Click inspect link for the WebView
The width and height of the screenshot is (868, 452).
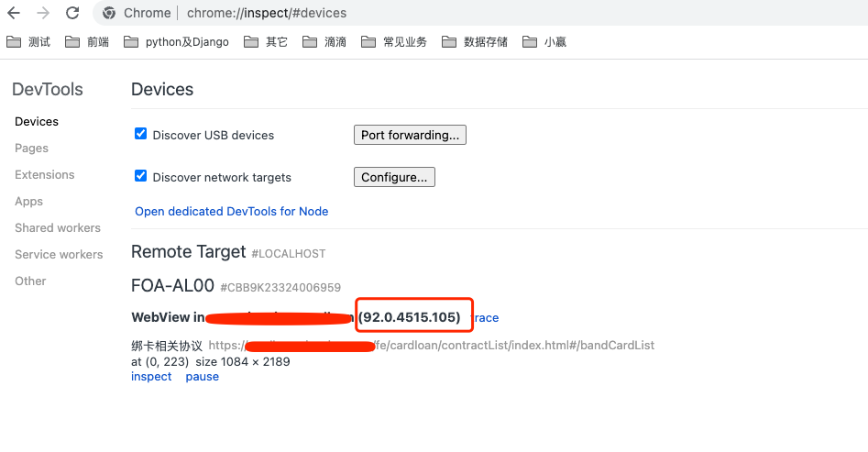click(151, 377)
